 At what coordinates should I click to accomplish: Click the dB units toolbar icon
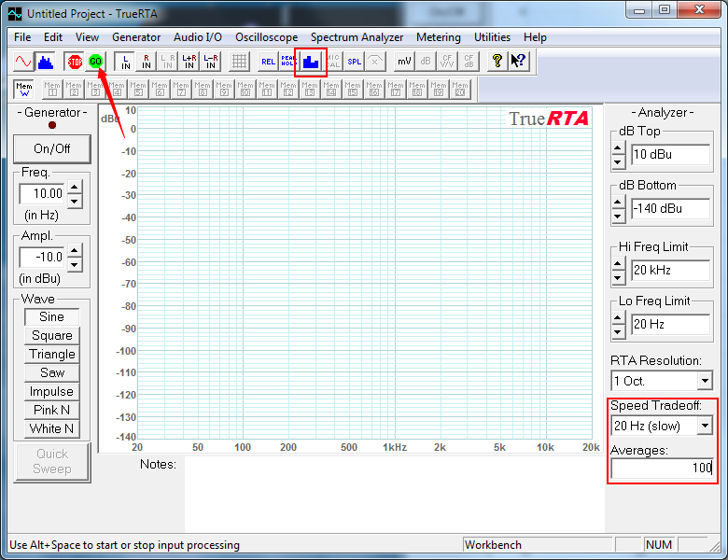pos(426,62)
